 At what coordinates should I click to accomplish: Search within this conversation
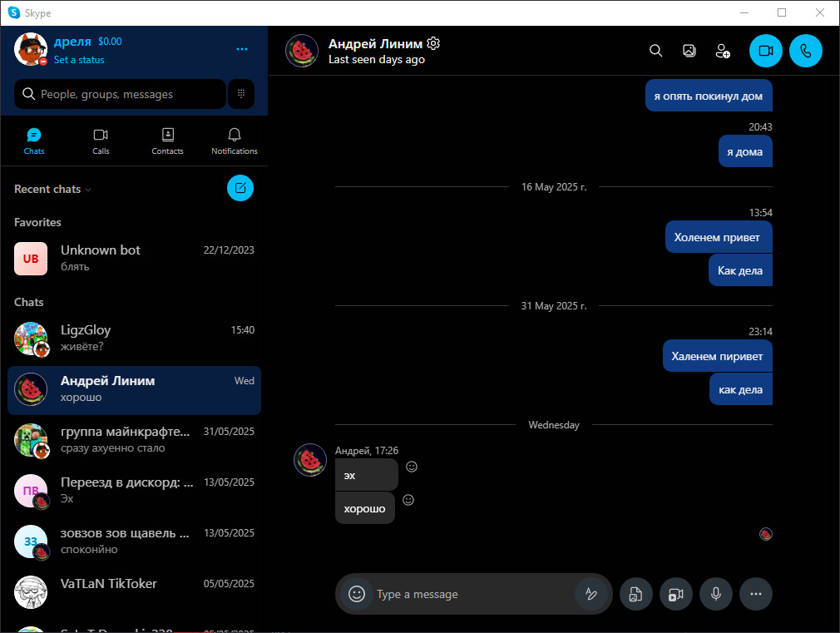click(655, 51)
